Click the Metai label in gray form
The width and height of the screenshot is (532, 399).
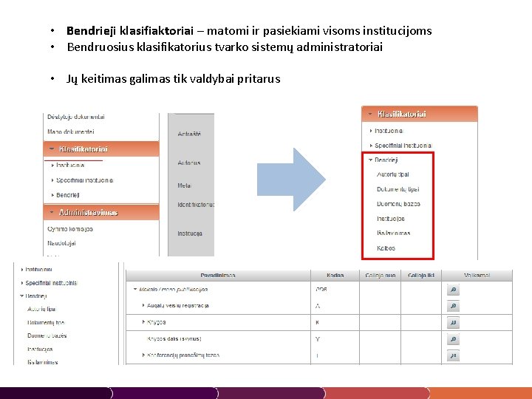(x=184, y=185)
